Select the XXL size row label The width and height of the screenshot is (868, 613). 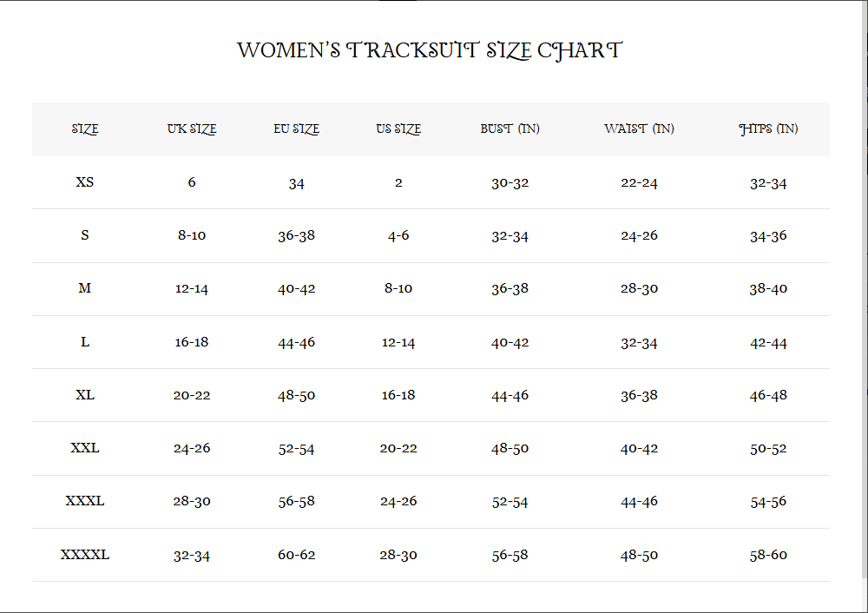(x=85, y=448)
